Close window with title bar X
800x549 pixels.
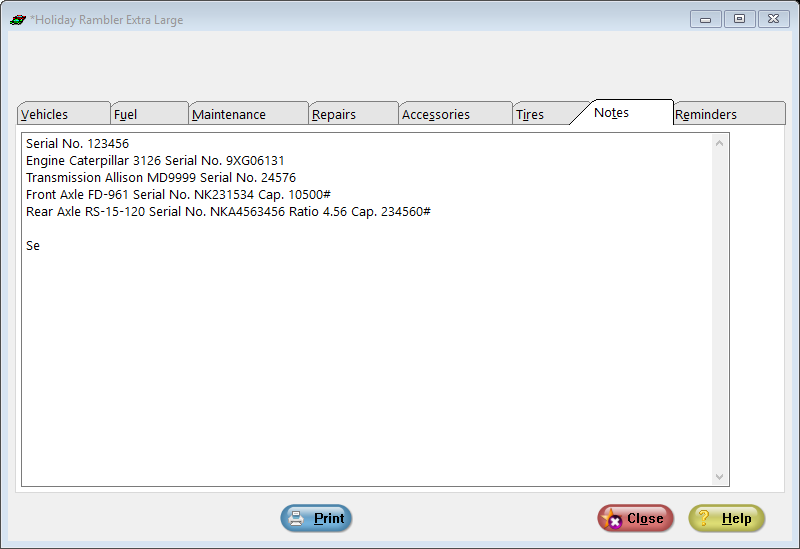(773, 19)
